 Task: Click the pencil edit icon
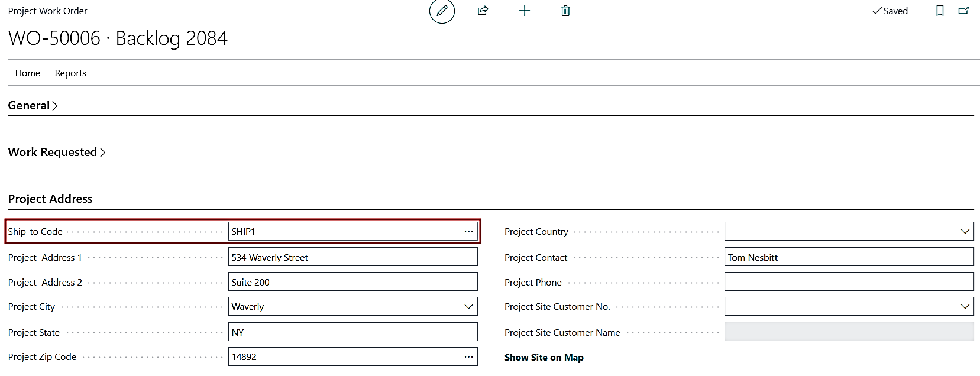[442, 11]
